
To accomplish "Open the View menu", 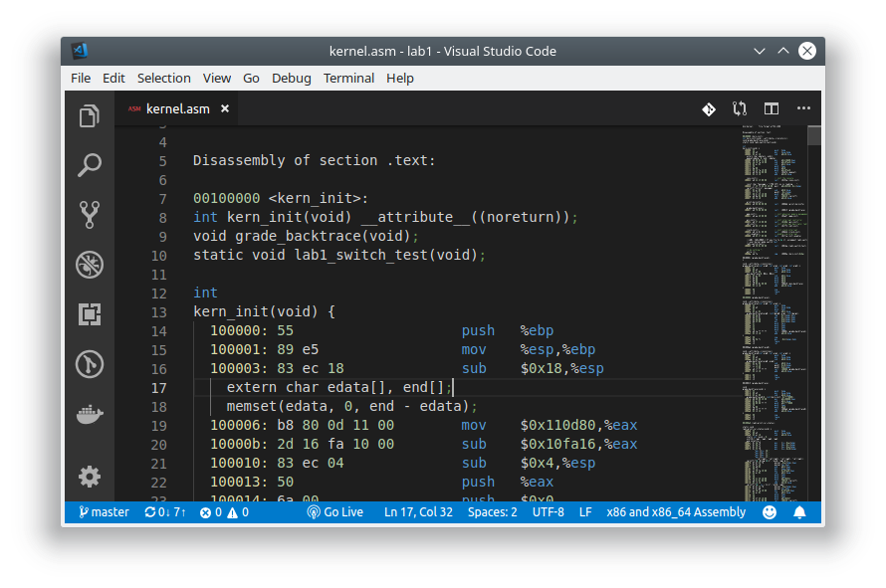I will pyautogui.click(x=217, y=78).
